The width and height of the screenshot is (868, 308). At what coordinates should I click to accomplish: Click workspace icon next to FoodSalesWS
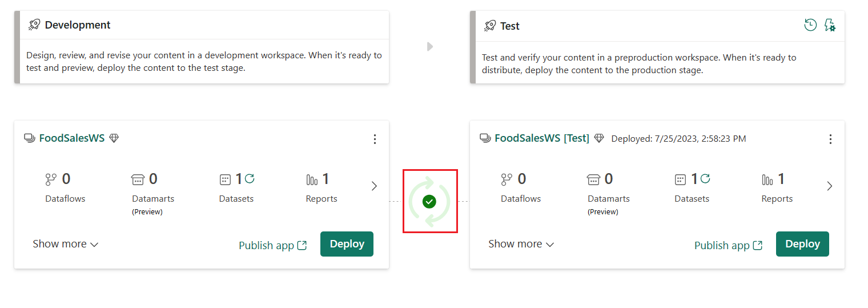(x=30, y=138)
